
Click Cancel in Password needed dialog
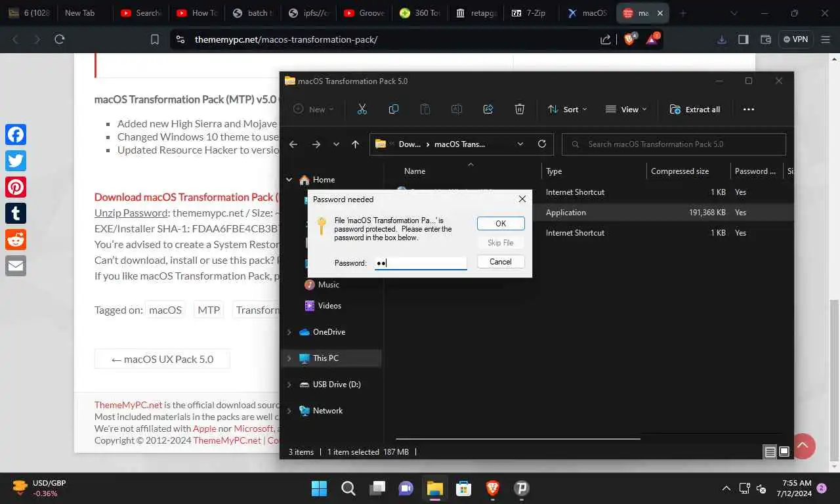point(501,262)
